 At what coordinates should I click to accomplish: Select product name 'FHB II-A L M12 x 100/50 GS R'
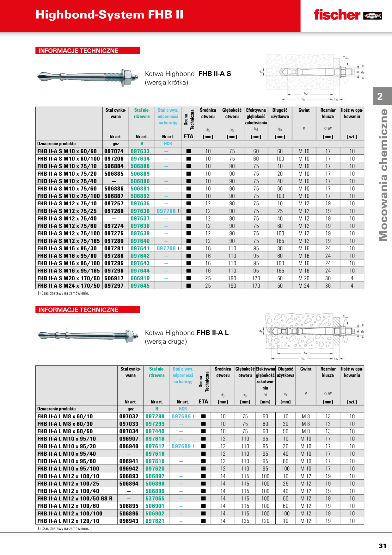point(75,499)
